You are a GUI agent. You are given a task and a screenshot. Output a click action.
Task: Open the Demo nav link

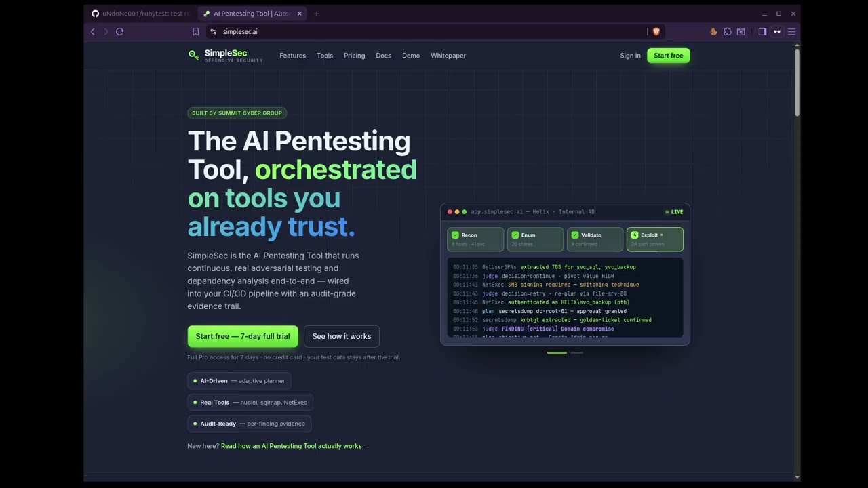411,56
